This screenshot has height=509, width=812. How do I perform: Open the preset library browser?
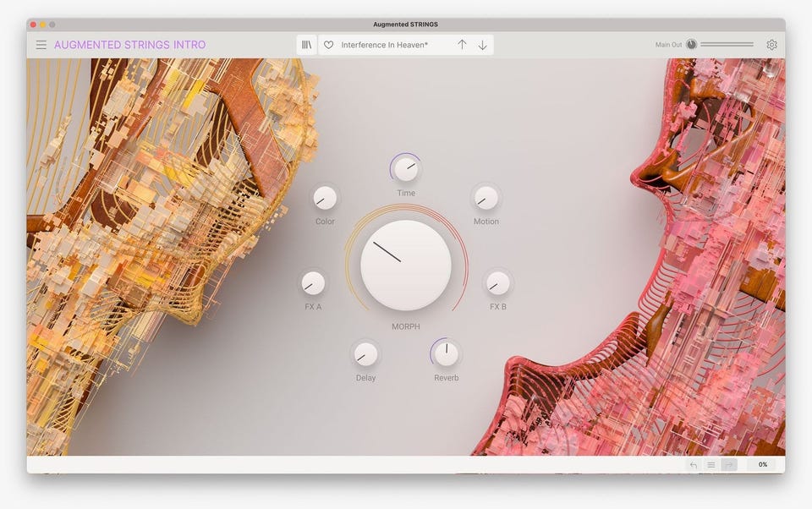(x=306, y=45)
